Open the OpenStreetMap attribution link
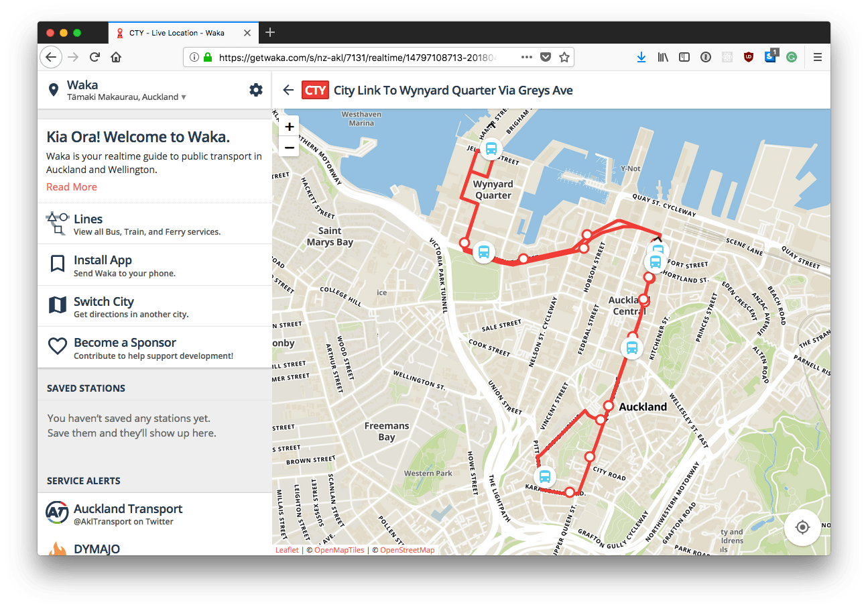868x609 pixels. click(x=407, y=550)
